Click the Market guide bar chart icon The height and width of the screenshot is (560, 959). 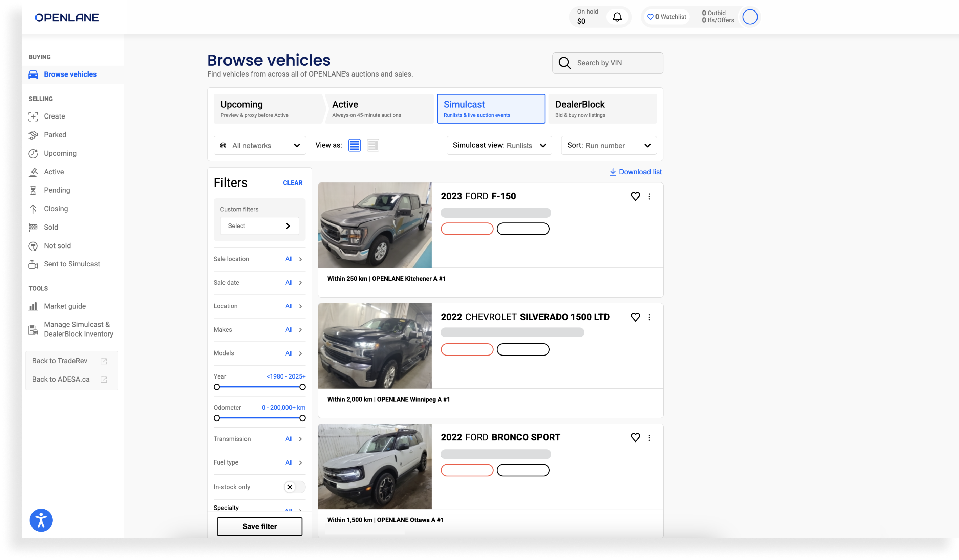pos(33,307)
